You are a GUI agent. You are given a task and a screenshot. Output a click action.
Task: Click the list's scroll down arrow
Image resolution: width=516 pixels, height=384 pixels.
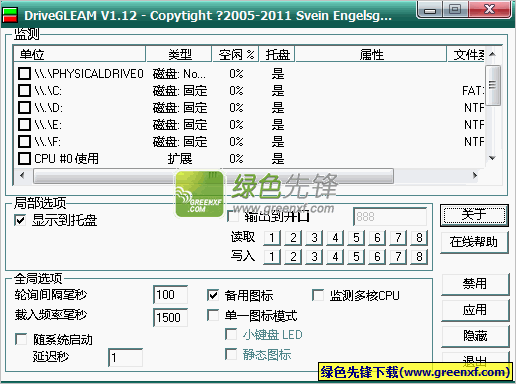[492, 158]
